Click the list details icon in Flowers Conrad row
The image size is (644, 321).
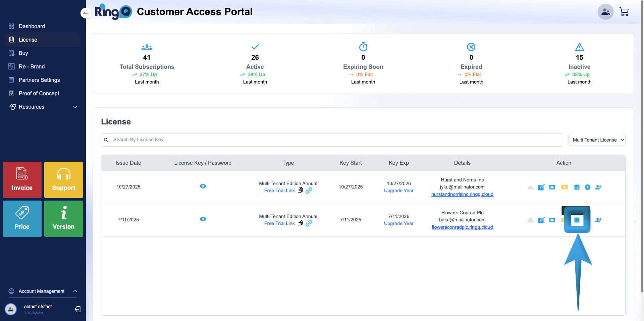pyautogui.click(x=577, y=220)
